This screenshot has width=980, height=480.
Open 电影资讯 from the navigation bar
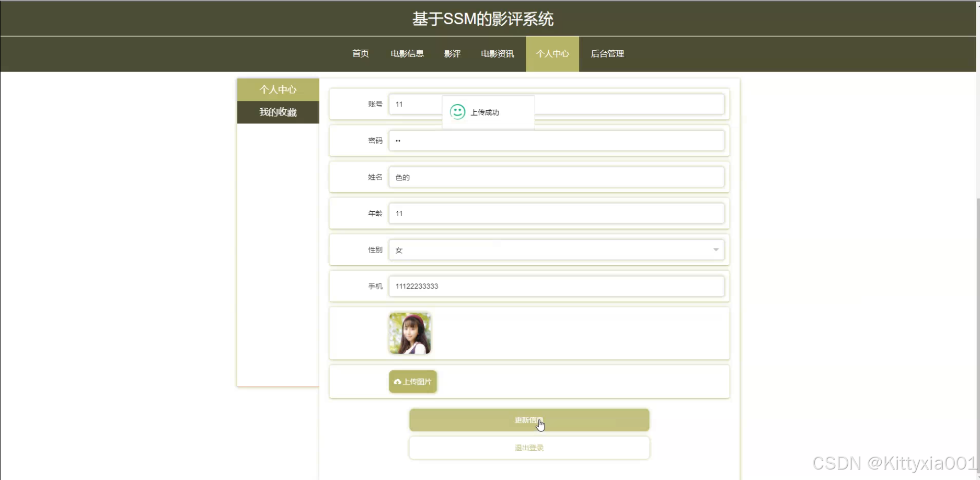pos(497,53)
